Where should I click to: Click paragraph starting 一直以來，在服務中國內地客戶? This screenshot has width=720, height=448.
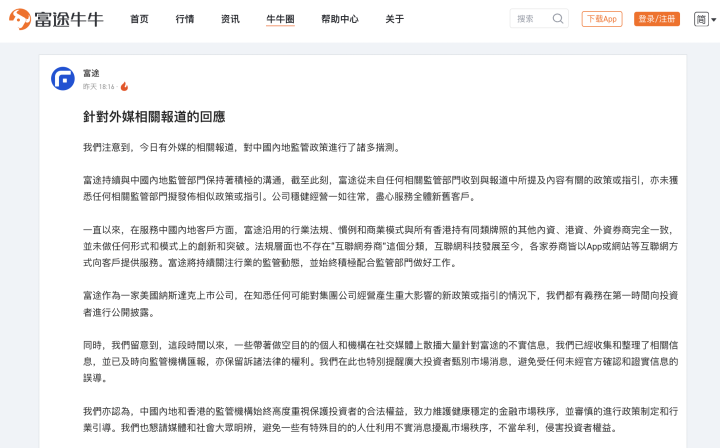(381, 246)
